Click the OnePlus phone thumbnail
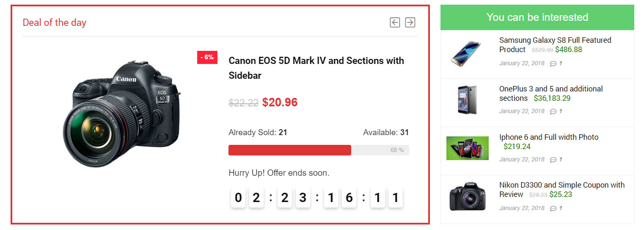Viewport: 644px width, 230px height. [467, 100]
